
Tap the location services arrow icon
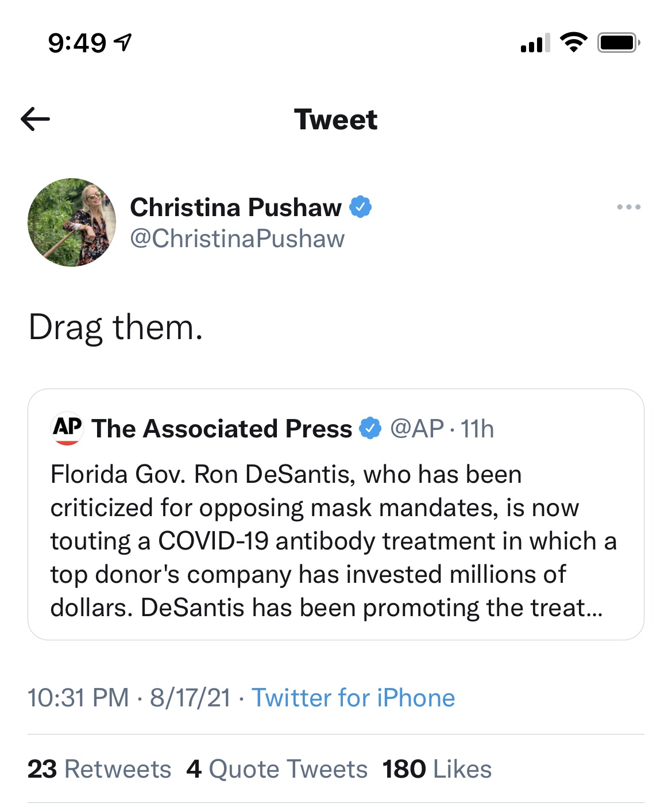pos(123,42)
